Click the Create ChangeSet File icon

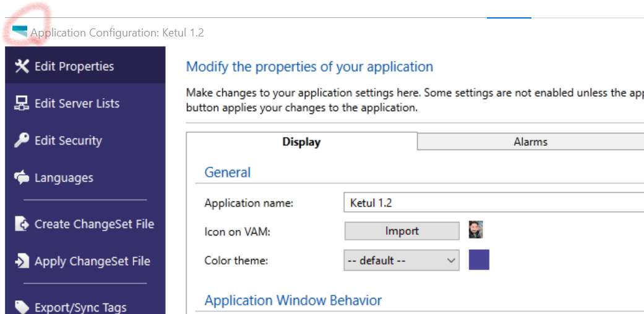[x=22, y=224]
